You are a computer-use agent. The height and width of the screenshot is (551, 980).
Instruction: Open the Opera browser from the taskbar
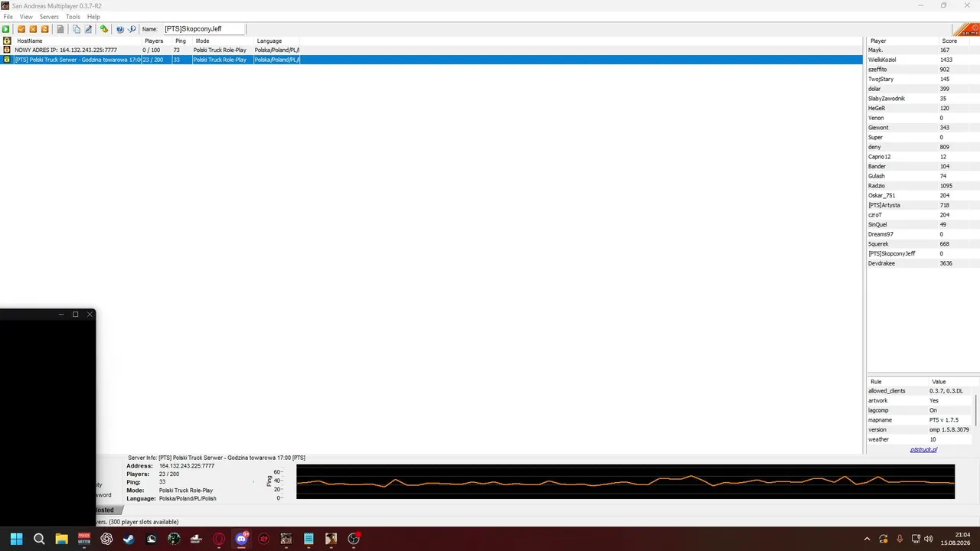(219, 539)
